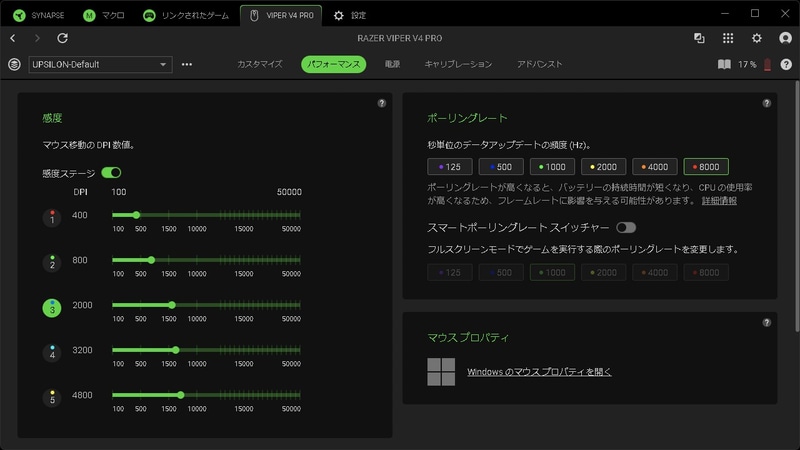
Task: Click the help question mark in toolbar
Action: [786, 64]
